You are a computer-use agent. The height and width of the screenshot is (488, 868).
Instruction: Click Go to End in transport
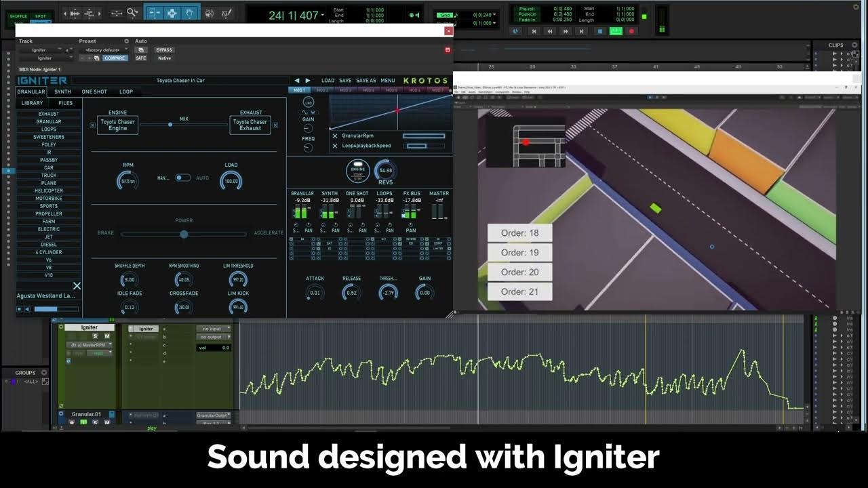click(x=581, y=31)
